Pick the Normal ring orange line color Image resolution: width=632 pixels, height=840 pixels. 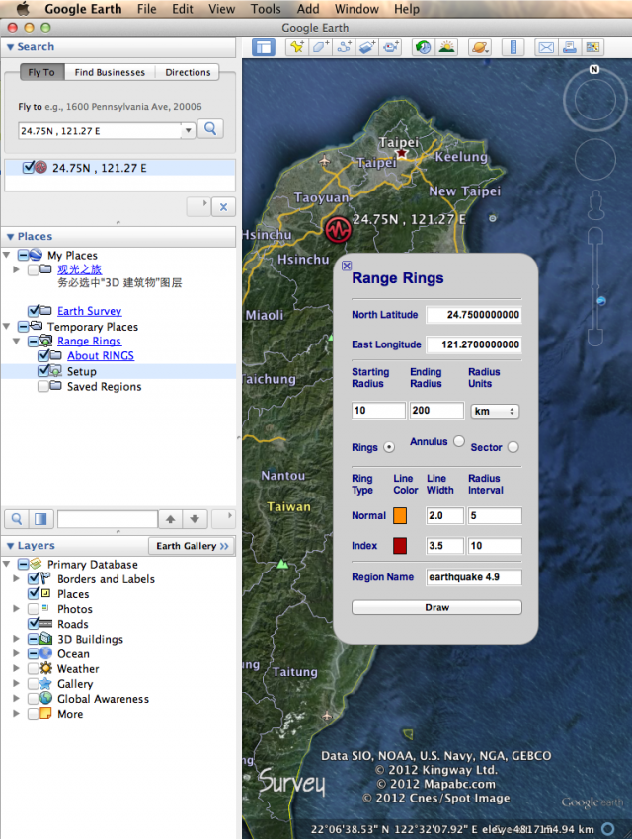tap(400, 516)
